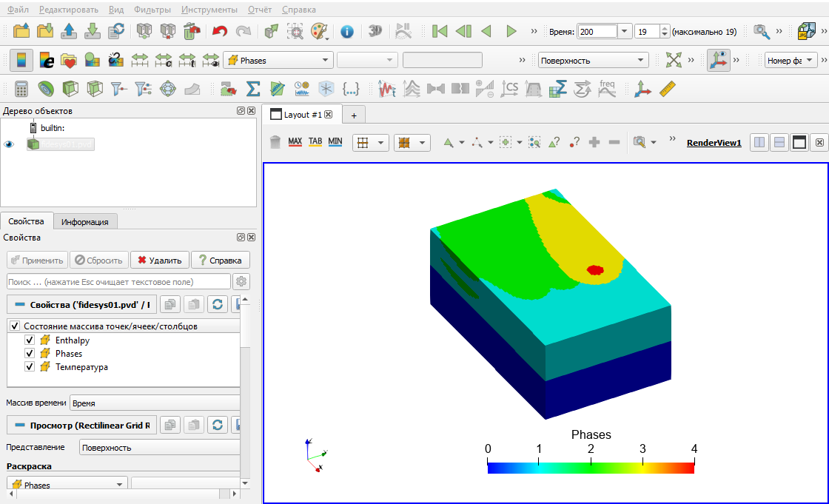Screen dimensions: 829x504
Task: Click the 3D interaction mode icon
Action: coord(375,31)
